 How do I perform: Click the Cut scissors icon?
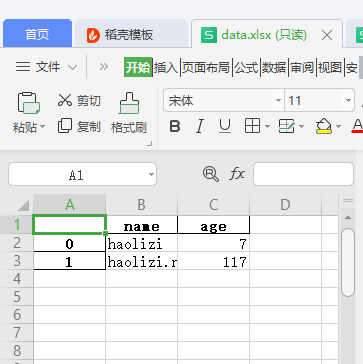coord(65,100)
